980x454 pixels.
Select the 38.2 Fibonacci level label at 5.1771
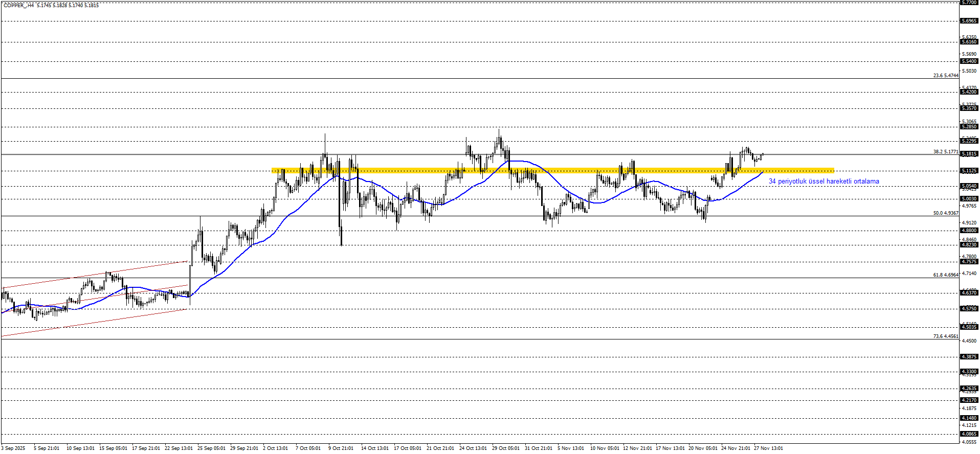tap(945, 152)
